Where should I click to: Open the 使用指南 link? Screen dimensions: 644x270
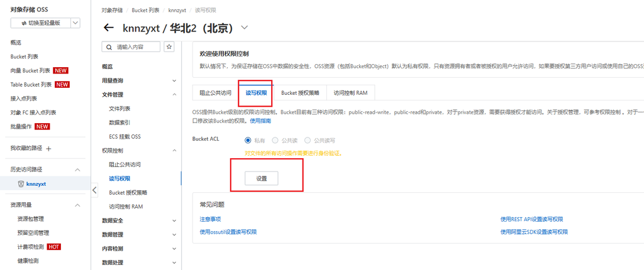pyautogui.click(x=260, y=121)
